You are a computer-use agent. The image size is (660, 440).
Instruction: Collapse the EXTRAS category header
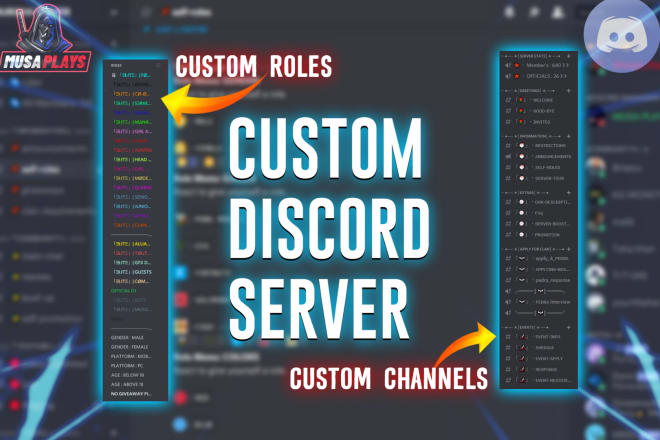coord(527,192)
